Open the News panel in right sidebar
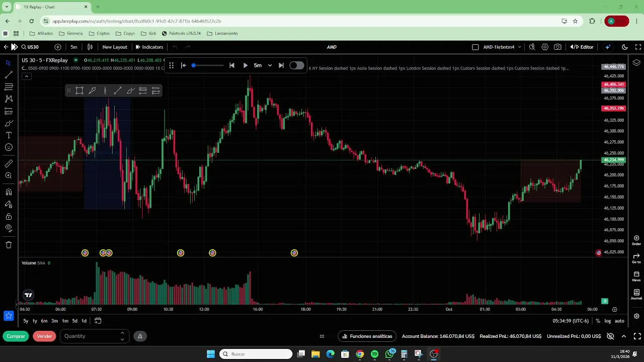The height and width of the screenshot is (362, 644). 636,276
